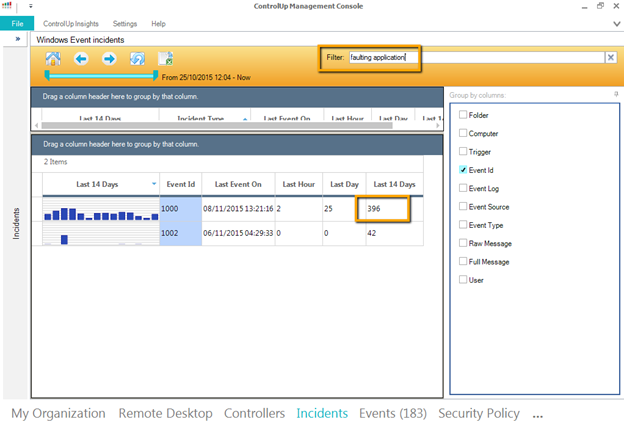Click the 396 count cell
624x425 pixels.
394,209
